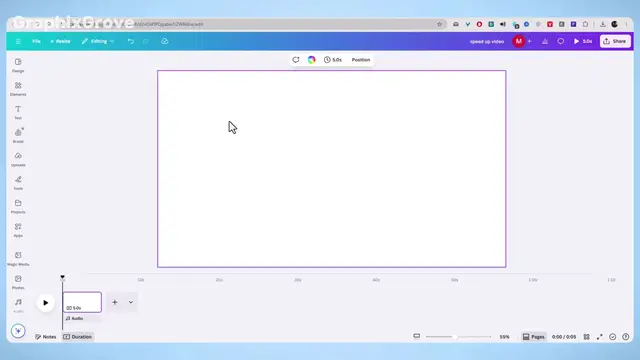Open the M user avatar

[518, 41]
